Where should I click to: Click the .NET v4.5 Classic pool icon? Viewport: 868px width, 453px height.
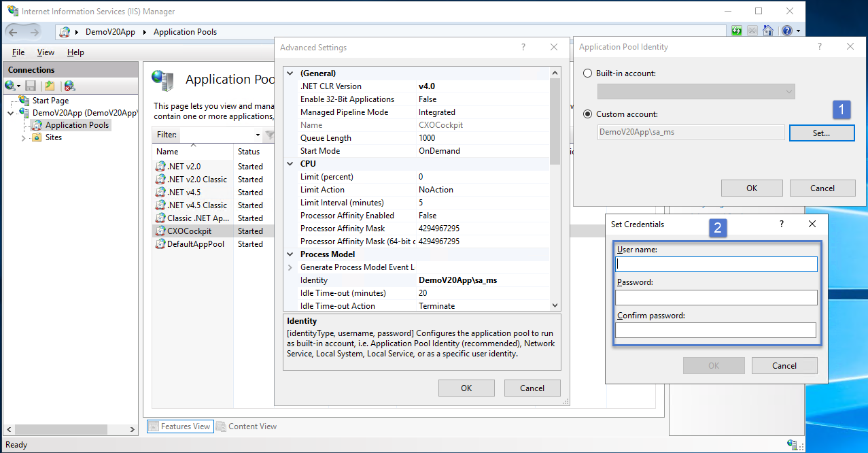coord(160,205)
